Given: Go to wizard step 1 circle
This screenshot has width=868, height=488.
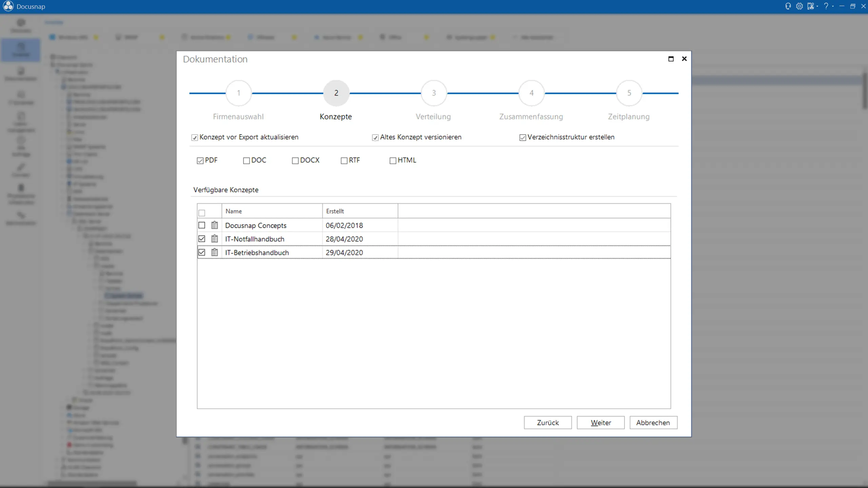Looking at the screenshot, I should 239,93.
